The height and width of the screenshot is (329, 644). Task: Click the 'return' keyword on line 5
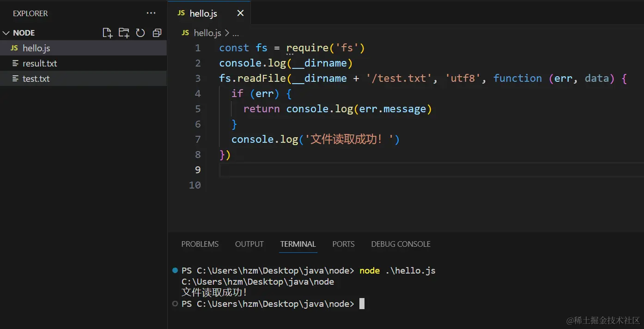click(x=261, y=109)
